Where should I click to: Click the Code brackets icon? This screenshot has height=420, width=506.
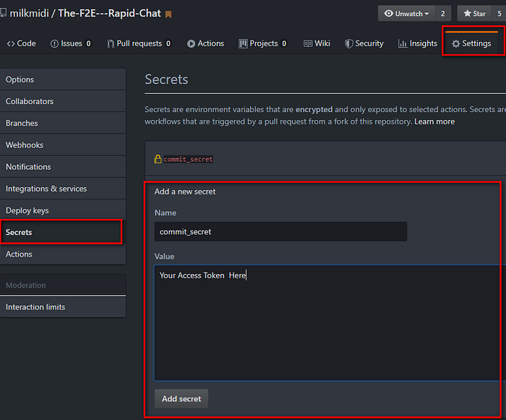pos(11,43)
